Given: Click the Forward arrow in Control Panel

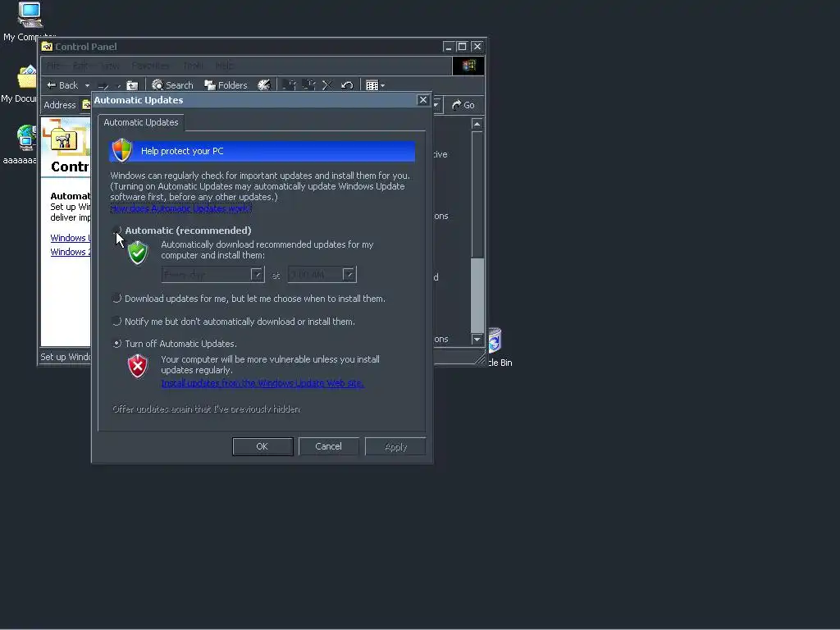Looking at the screenshot, I should pos(104,85).
